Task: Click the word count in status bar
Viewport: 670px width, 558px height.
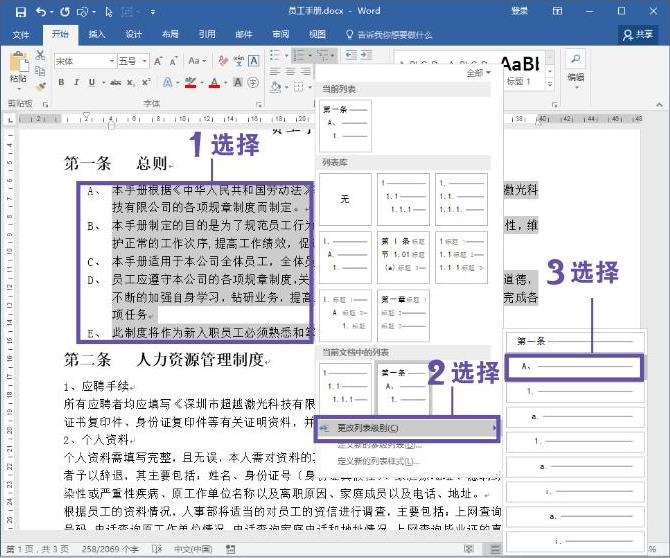Action: (x=110, y=549)
